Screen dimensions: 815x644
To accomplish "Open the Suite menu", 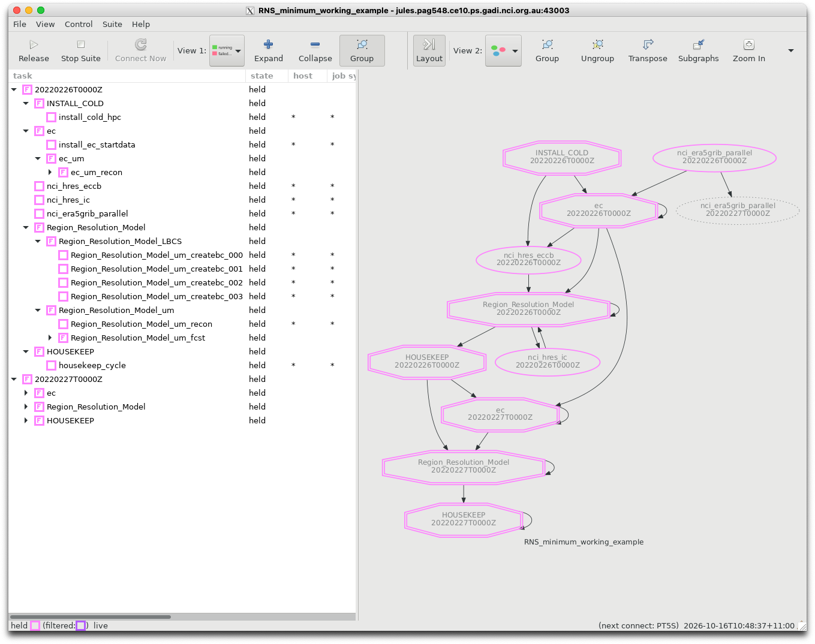I will (x=112, y=25).
